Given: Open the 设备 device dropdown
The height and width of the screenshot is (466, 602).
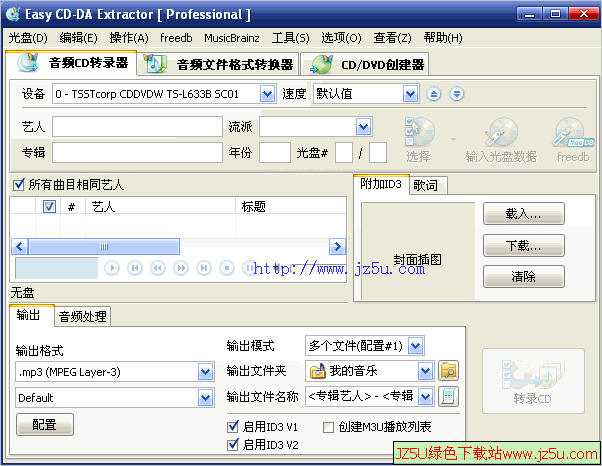Looking at the screenshot, I should (x=267, y=94).
